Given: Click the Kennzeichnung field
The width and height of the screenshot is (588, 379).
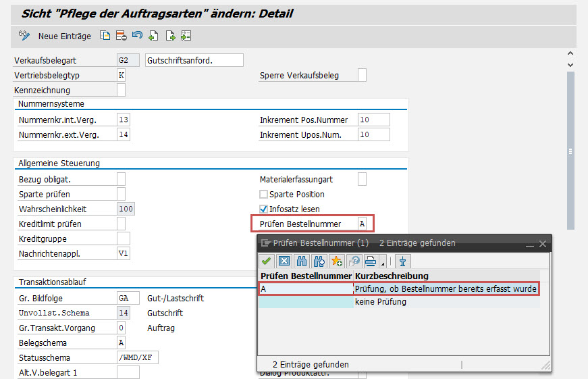Looking at the screenshot, I should (x=121, y=90).
